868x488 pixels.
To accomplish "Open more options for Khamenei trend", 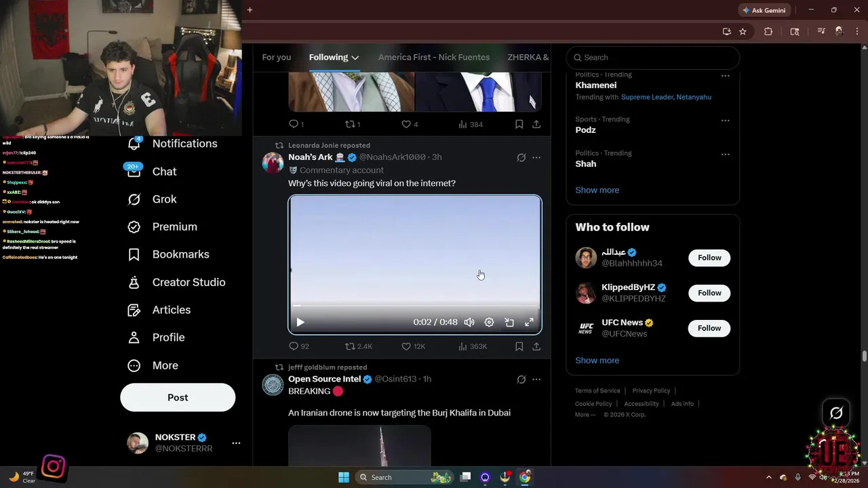I will [x=725, y=76].
